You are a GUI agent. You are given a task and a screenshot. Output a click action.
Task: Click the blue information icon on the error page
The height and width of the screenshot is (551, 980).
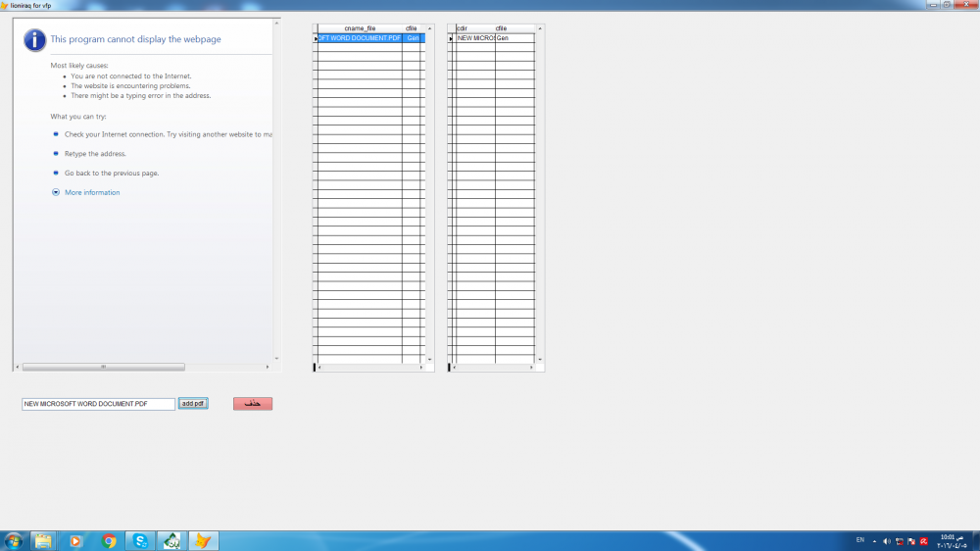pos(34,40)
